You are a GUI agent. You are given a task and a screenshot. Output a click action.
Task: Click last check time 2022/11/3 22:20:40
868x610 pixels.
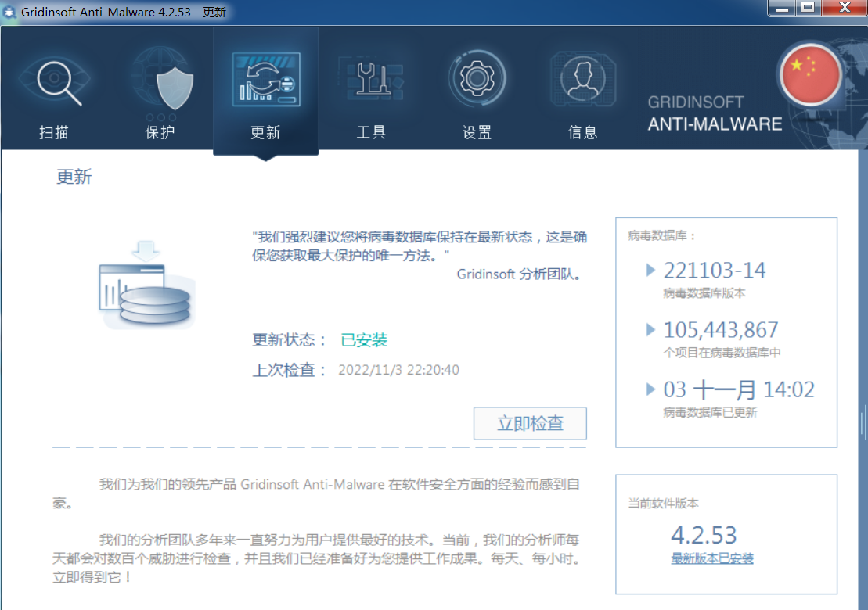pyautogui.click(x=398, y=369)
